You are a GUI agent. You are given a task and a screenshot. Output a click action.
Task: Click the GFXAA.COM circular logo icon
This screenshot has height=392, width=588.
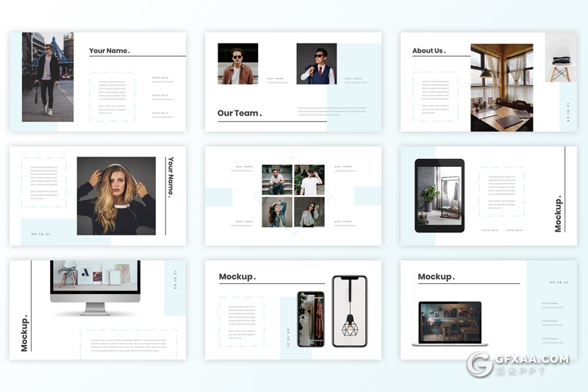pyautogui.click(x=480, y=364)
